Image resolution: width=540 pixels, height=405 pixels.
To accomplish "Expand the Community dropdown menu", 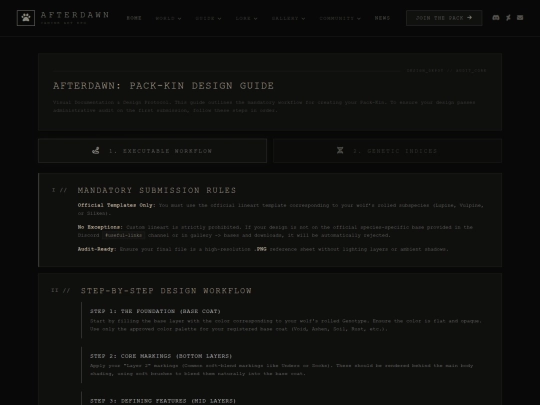I will tap(340, 18).
